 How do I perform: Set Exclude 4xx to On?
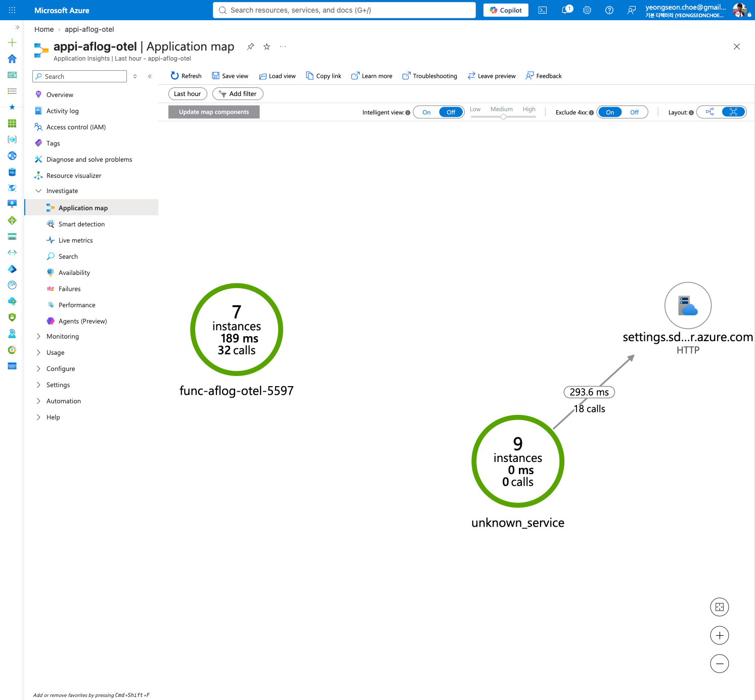click(610, 112)
